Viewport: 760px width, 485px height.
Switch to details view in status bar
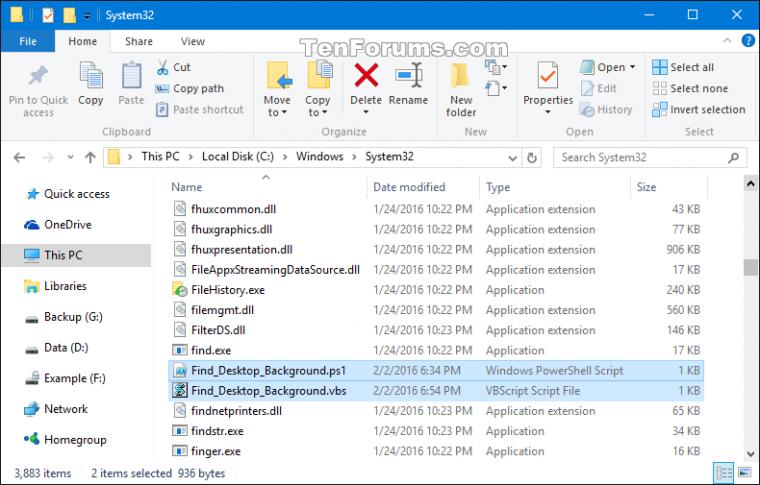(x=724, y=472)
